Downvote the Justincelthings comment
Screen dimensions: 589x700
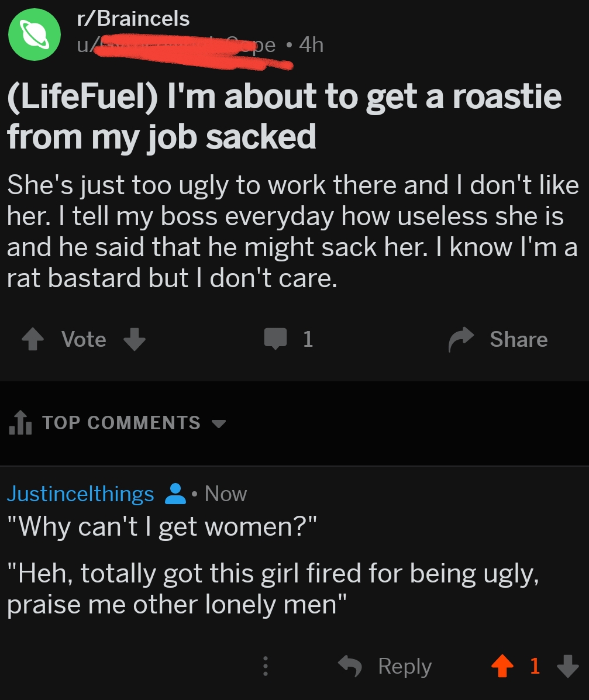[x=567, y=666]
